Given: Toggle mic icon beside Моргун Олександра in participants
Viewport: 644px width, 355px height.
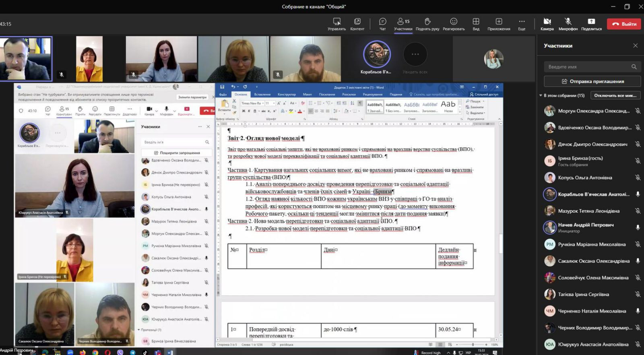Looking at the screenshot, I should tap(638, 111).
